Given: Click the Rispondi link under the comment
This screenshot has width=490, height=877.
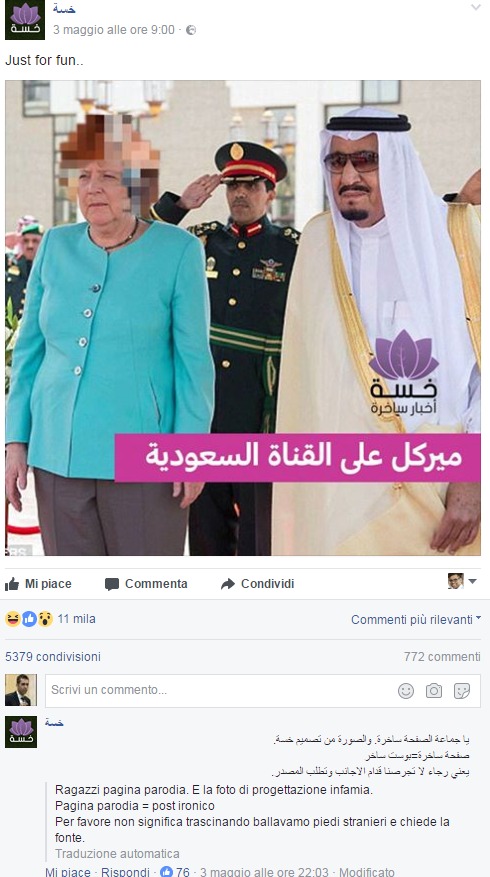Looking at the screenshot, I should 125,872.
